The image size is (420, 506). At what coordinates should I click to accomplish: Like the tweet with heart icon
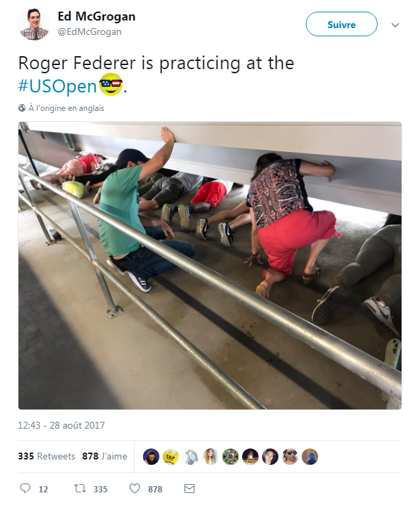click(135, 489)
